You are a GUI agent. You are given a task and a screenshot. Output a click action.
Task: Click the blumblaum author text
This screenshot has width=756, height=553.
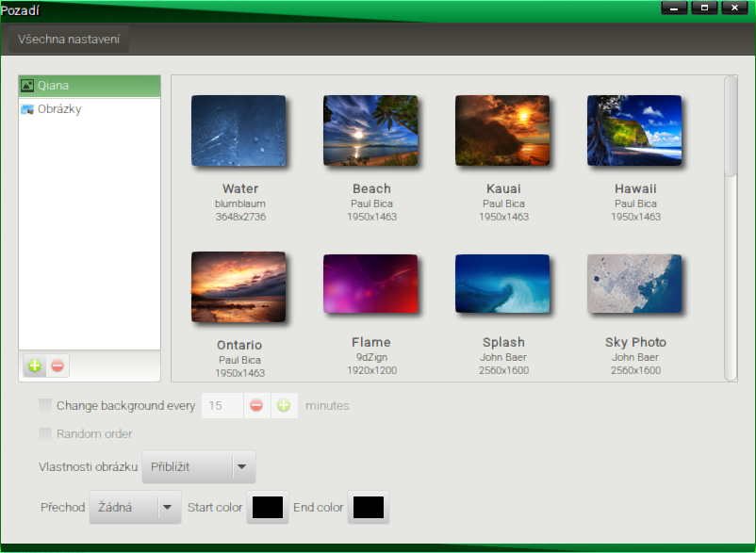pos(240,203)
